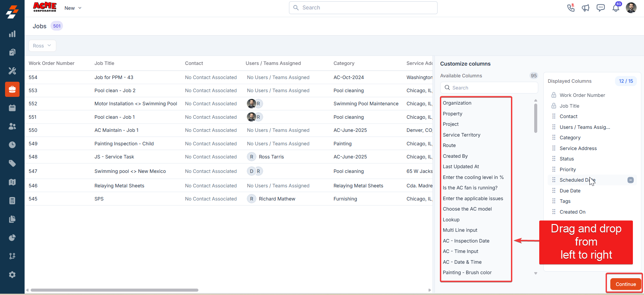Select Property in available columns
The width and height of the screenshot is (644, 295).
click(453, 114)
